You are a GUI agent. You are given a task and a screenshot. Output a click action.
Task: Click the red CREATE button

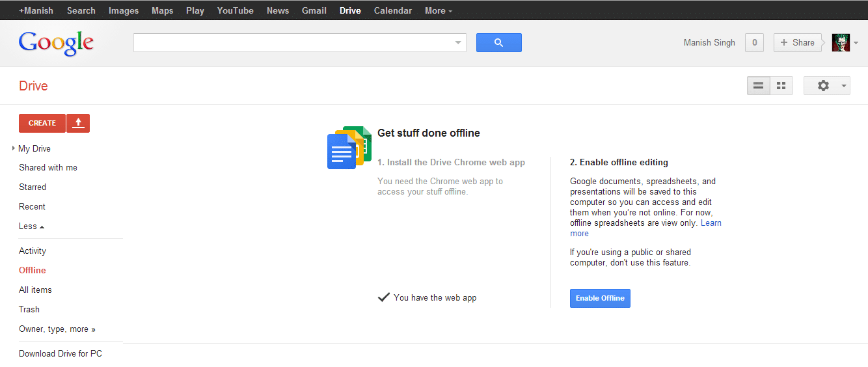[42, 123]
